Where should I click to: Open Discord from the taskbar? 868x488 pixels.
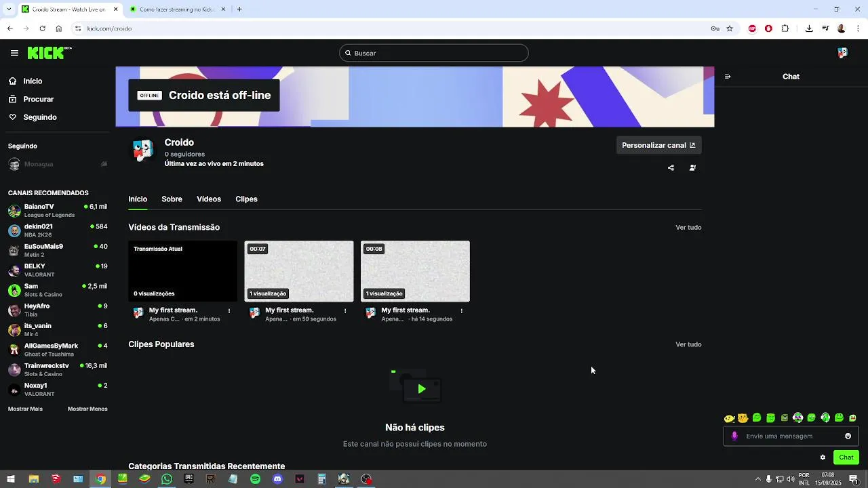tap(277, 479)
